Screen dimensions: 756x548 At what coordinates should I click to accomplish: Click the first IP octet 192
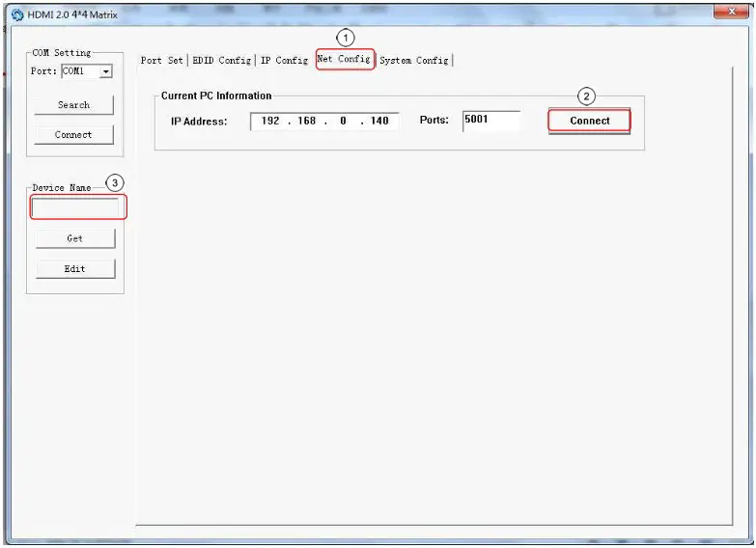(x=270, y=121)
